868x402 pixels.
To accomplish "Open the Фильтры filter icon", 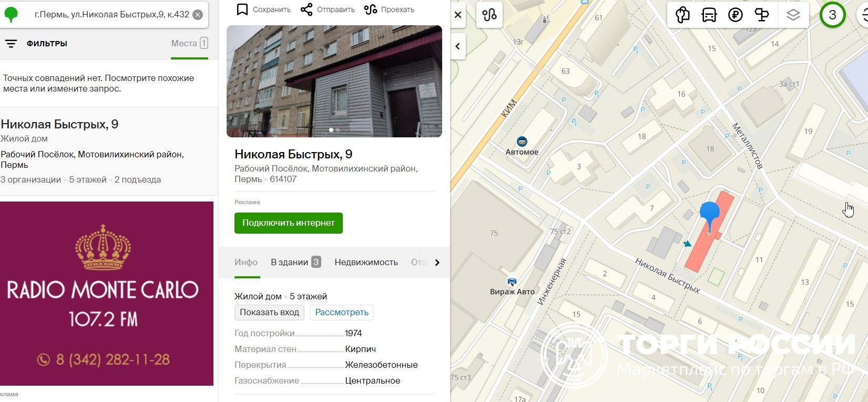I will (11, 44).
